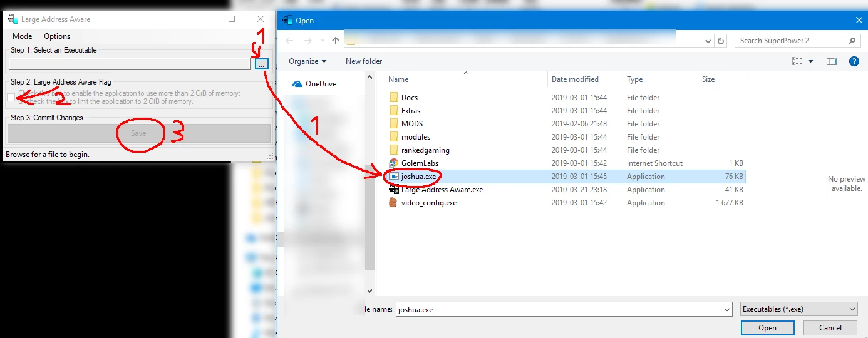
Task: Open the Mode menu
Action: [23, 36]
